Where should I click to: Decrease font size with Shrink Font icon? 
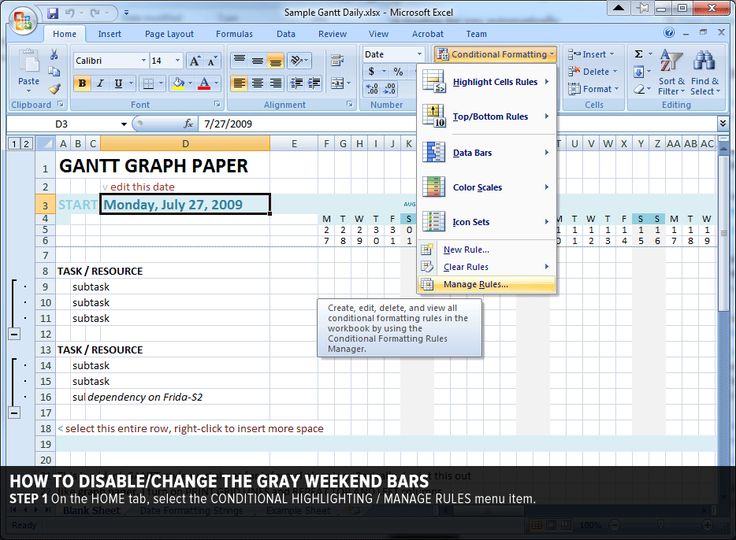click(212, 61)
